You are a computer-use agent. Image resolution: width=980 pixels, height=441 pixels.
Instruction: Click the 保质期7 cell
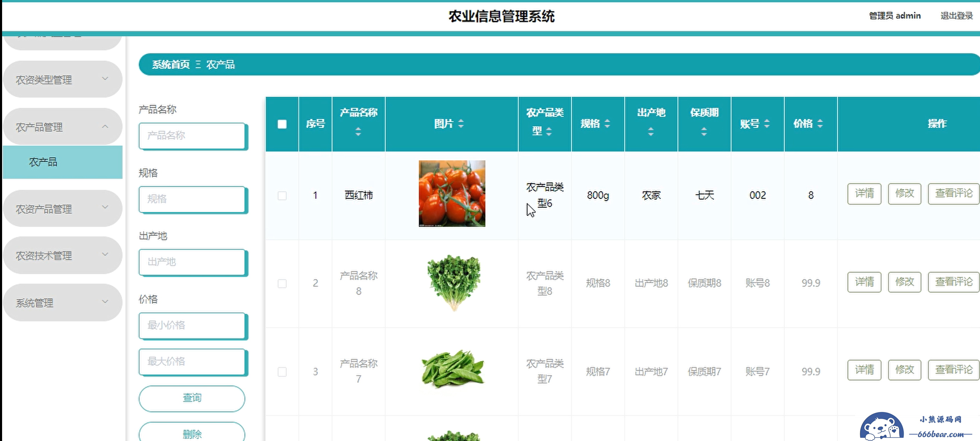point(704,371)
